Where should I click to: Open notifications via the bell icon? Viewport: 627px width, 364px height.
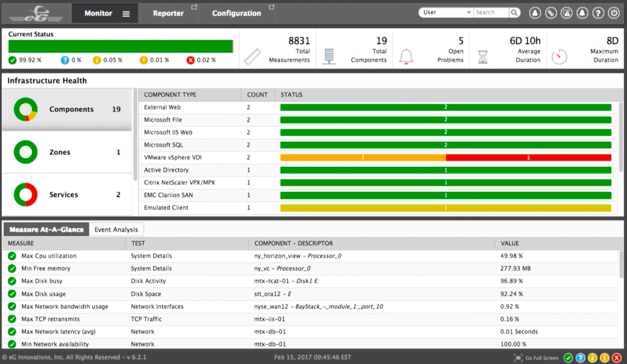(x=582, y=13)
